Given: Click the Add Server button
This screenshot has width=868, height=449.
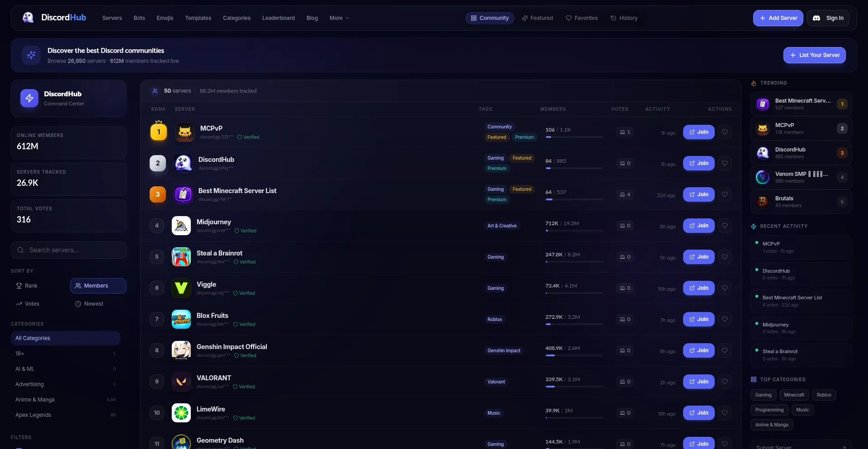Looking at the screenshot, I should coord(778,18).
